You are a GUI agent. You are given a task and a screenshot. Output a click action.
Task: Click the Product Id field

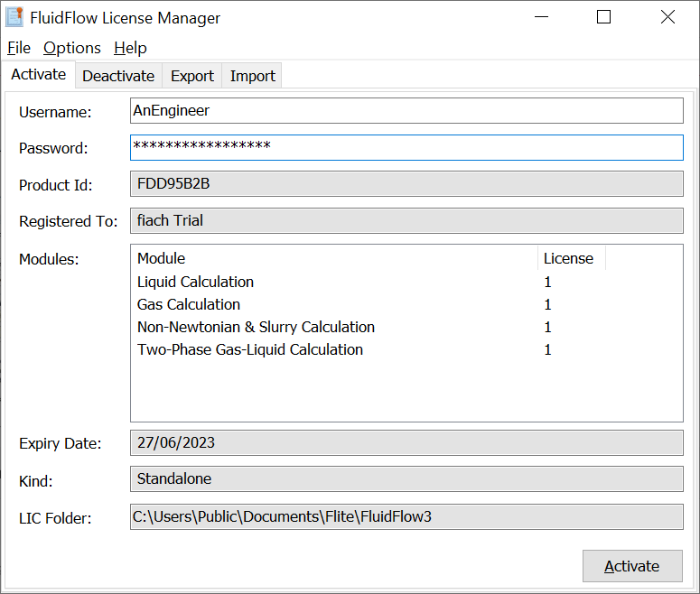point(406,184)
